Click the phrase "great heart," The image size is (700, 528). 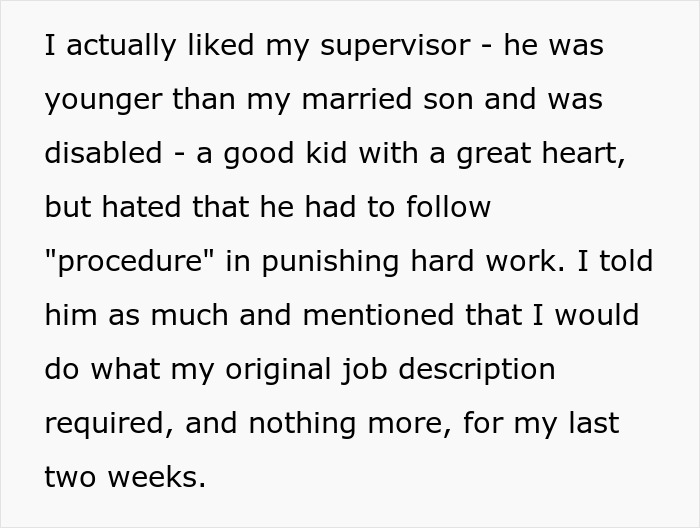541,154
